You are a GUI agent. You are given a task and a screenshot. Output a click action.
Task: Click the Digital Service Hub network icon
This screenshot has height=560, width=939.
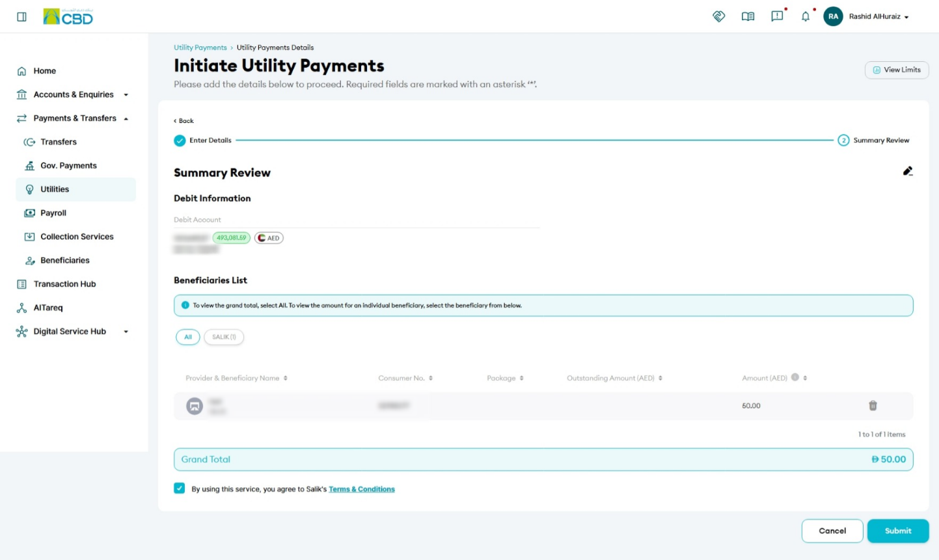tap(21, 332)
